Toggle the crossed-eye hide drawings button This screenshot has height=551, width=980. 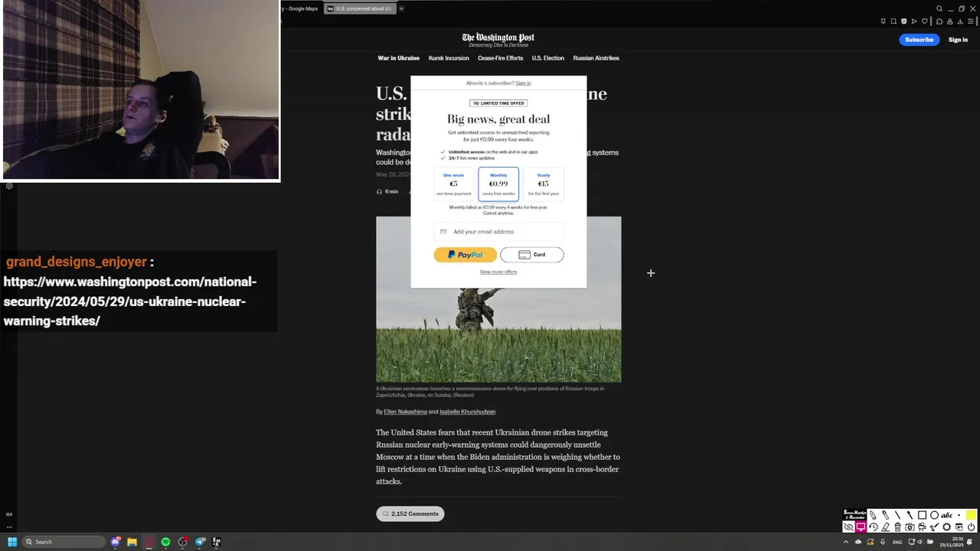coord(848,527)
